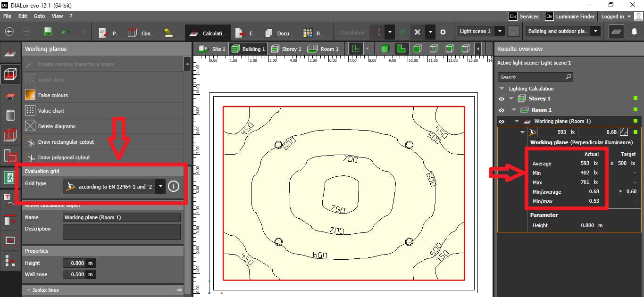Open the Goto menu
644x297 pixels.
pyautogui.click(x=39, y=16)
